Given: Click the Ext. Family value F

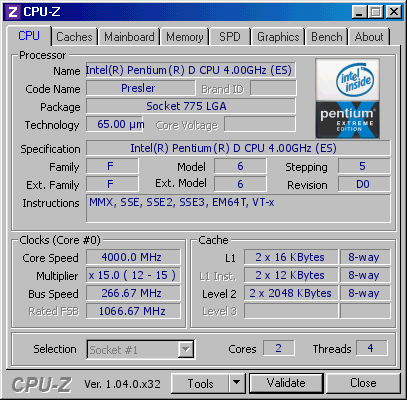Looking at the screenshot, I should (x=112, y=184).
